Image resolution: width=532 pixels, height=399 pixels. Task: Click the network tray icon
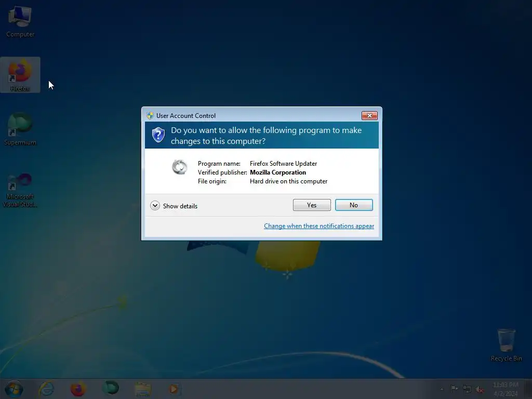point(467,389)
